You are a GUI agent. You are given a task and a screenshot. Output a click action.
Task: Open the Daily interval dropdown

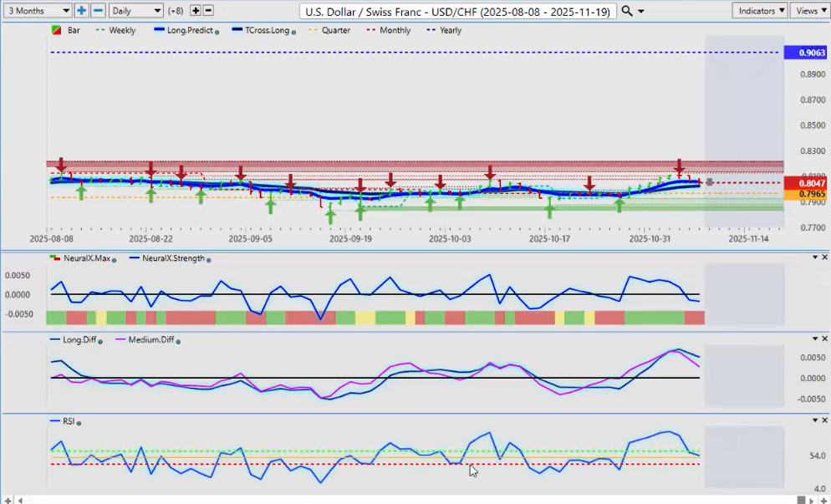click(135, 11)
